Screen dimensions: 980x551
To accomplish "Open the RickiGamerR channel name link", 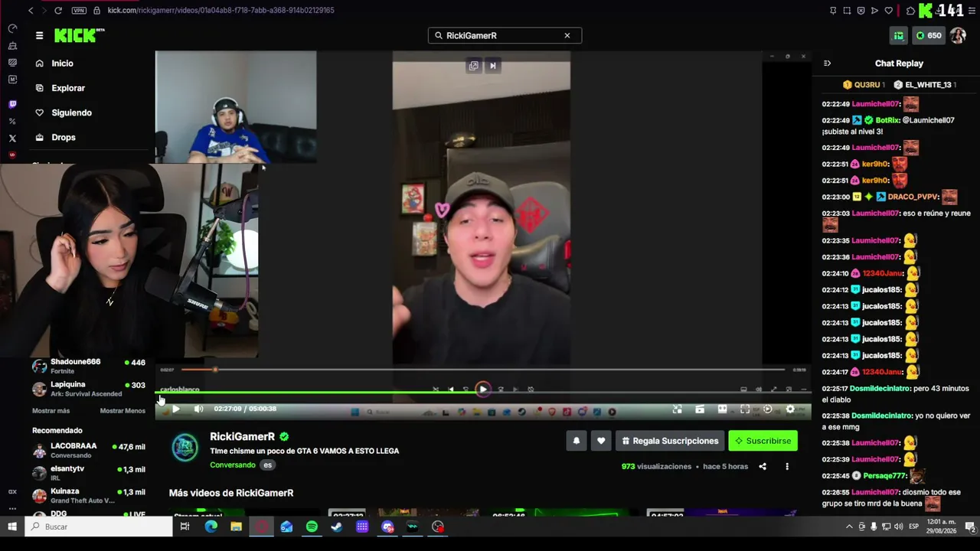I will (x=242, y=436).
